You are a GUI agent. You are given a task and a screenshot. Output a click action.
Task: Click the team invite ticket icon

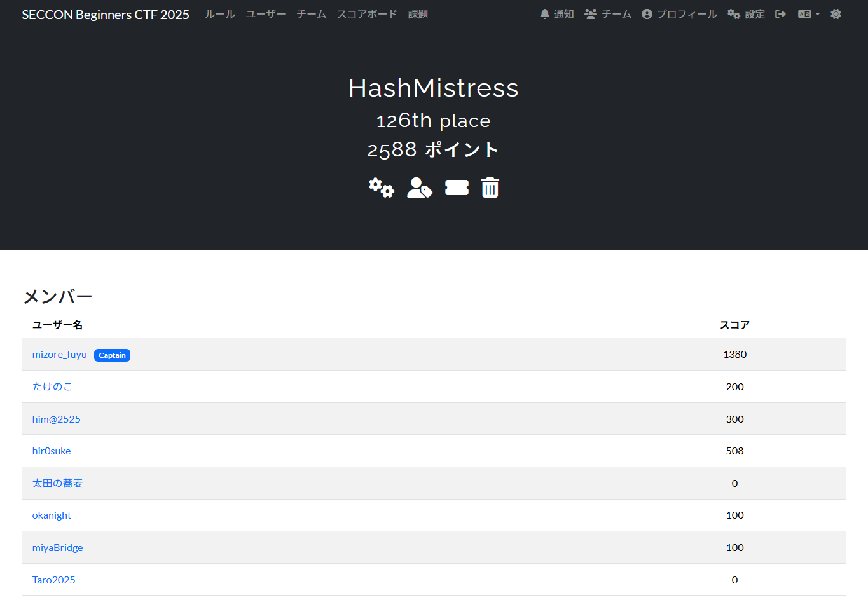(457, 187)
